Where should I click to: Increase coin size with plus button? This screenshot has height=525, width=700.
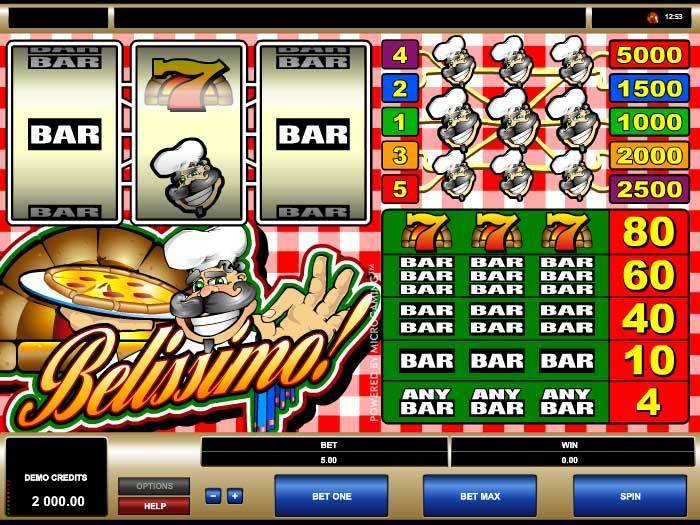[235, 496]
